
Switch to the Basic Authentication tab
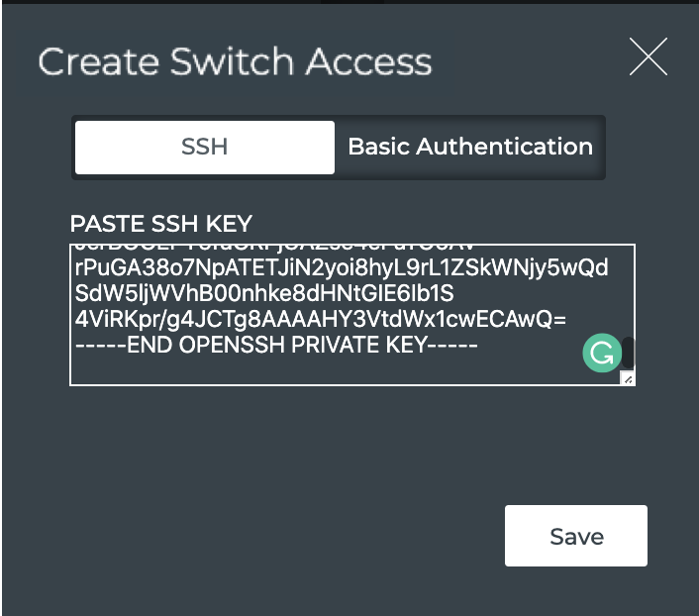click(x=470, y=148)
